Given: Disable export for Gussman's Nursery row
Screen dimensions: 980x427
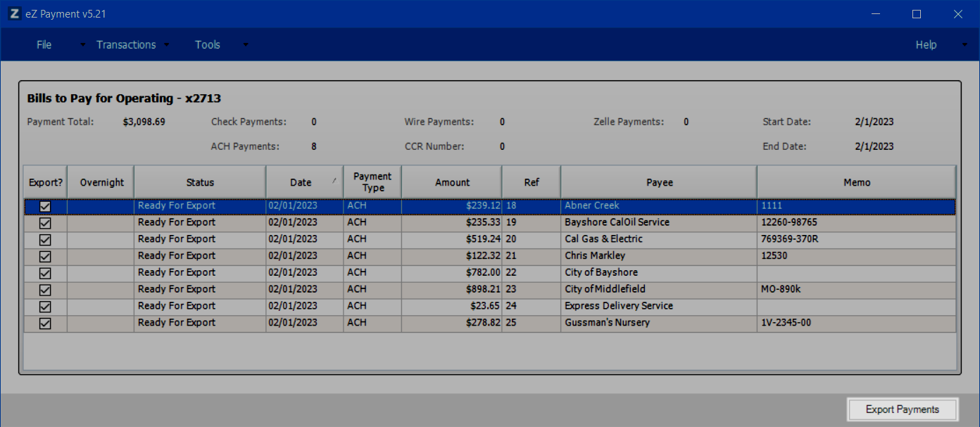Looking at the screenshot, I should coord(45,324).
